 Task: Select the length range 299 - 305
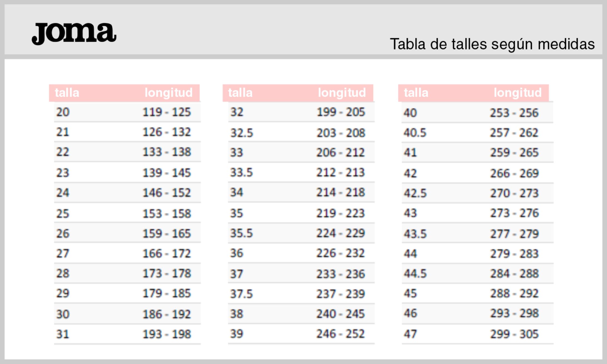(514, 334)
